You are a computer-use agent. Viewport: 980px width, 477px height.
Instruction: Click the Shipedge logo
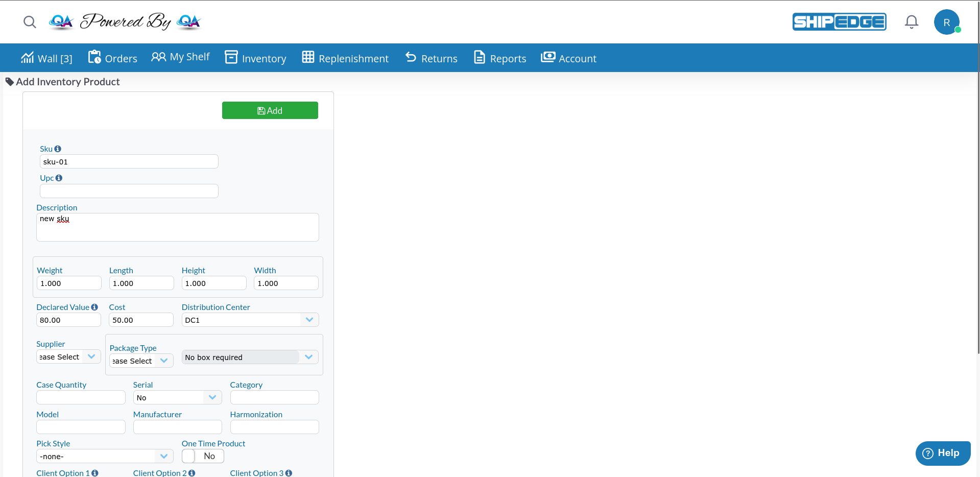coord(839,22)
